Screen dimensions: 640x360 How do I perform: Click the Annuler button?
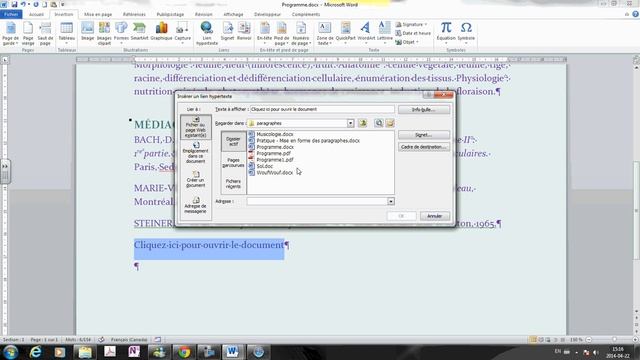[435, 216]
